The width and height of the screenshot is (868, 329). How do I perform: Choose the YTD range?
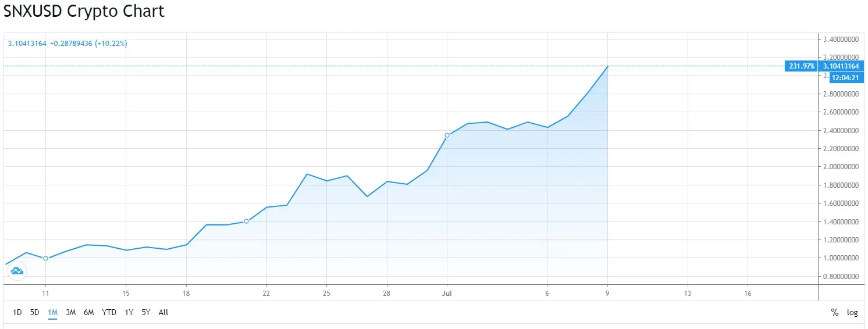109,313
